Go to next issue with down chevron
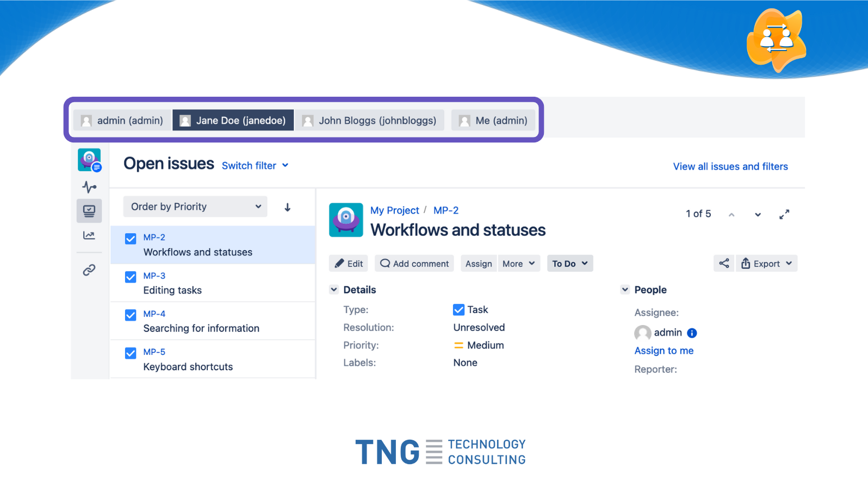Viewport: 868px width, 487px height. (758, 215)
